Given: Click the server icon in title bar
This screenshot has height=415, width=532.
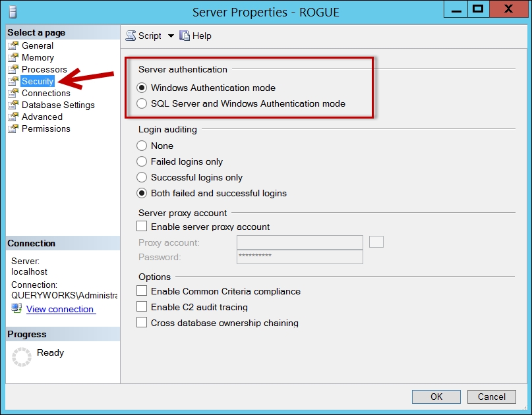Looking at the screenshot, I should pos(13,12).
